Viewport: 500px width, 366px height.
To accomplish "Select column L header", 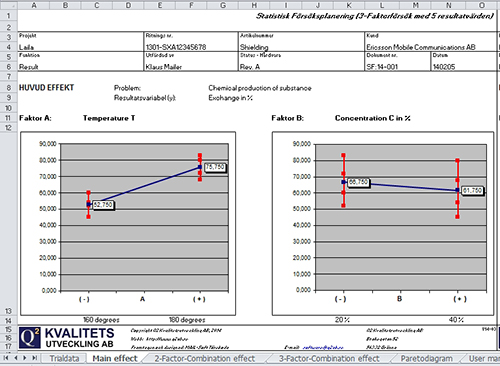I will coord(382,5).
